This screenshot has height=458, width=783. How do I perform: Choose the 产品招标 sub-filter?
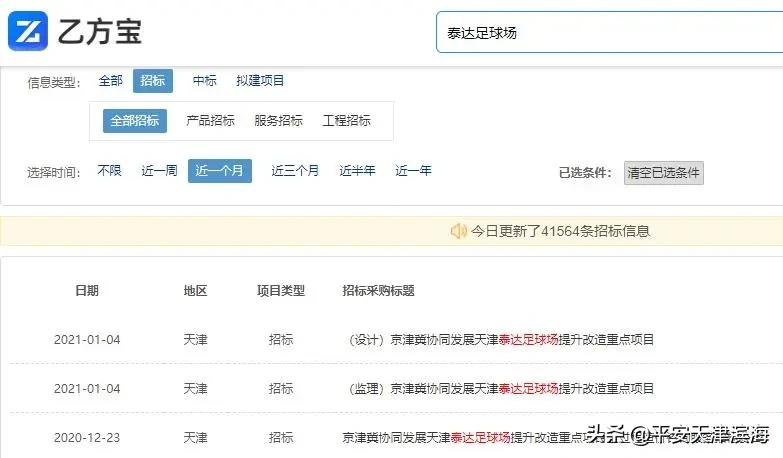tap(210, 121)
